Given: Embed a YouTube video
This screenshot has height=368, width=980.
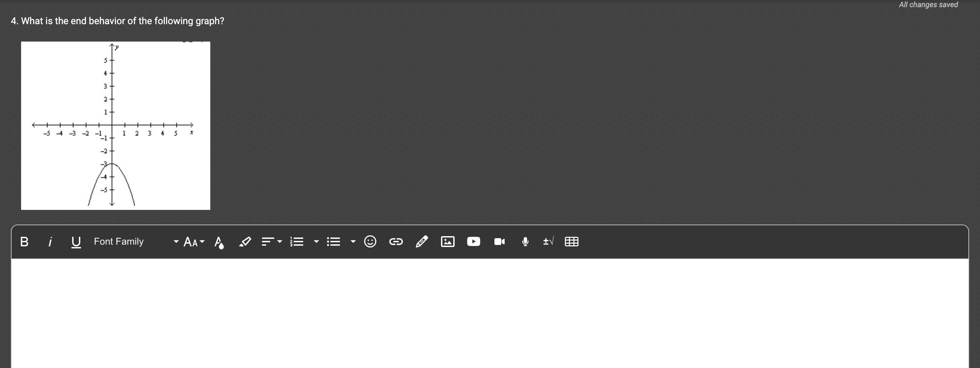Looking at the screenshot, I should (473, 242).
